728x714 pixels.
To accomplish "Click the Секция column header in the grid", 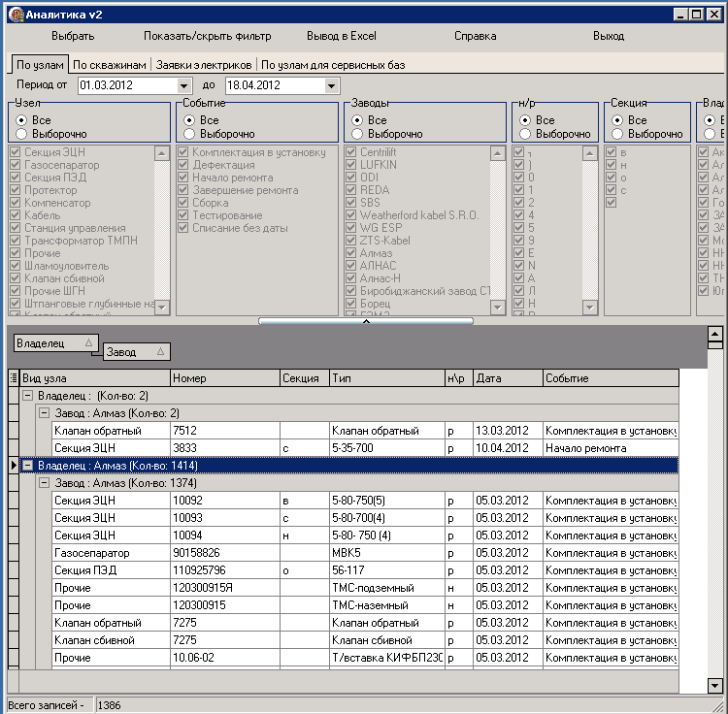I will pyautogui.click(x=305, y=378).
